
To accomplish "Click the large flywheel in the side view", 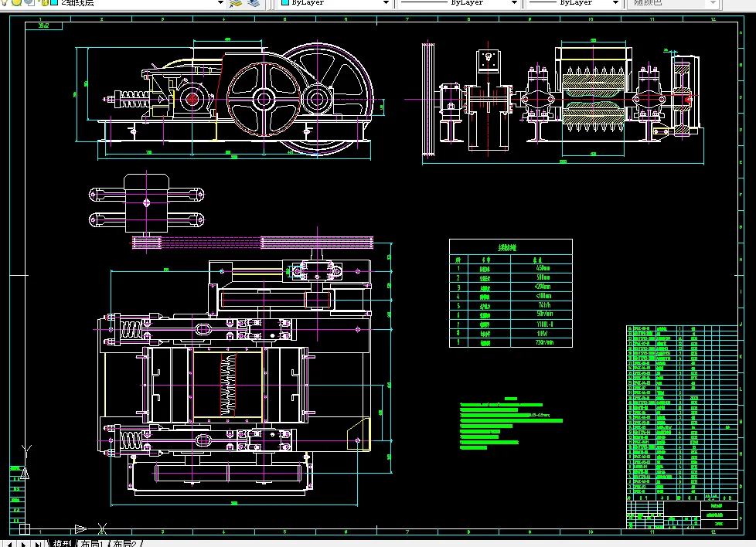I will [317, 100].
